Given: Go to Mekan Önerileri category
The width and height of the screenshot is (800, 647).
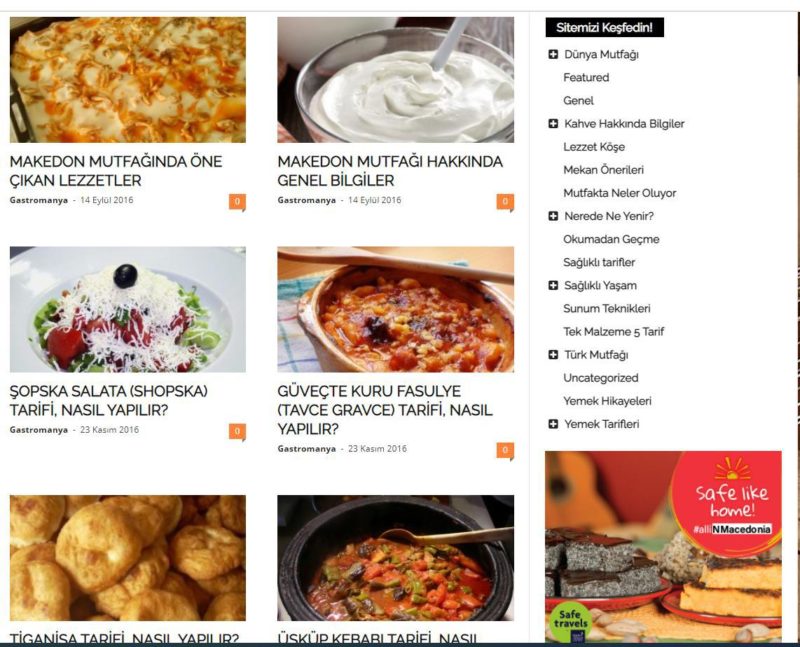Looking at the screenshot, I should click(604, 170).
